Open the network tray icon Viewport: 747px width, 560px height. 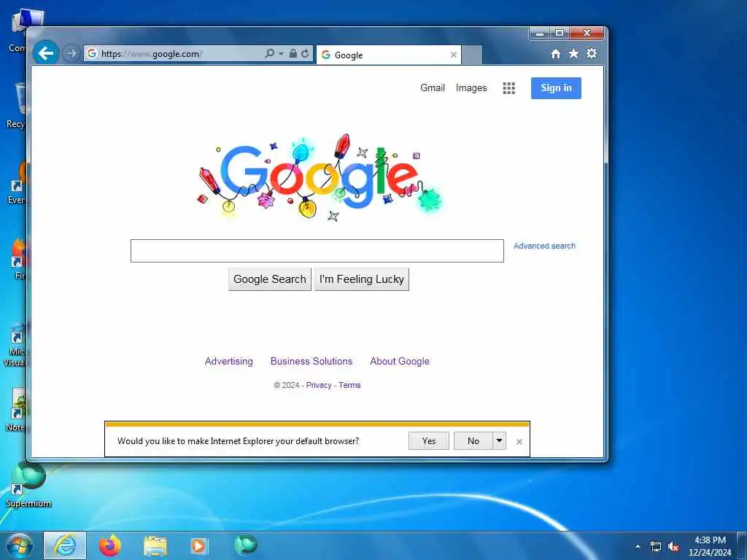click(656, 547)
